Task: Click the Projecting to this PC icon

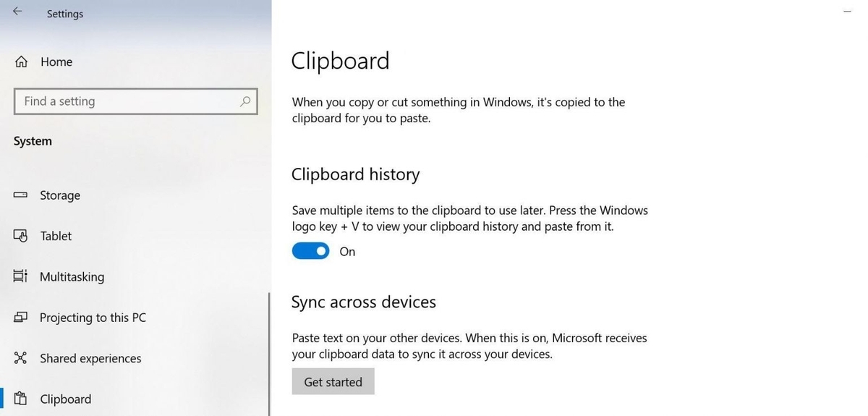Action: click(20, 318)
